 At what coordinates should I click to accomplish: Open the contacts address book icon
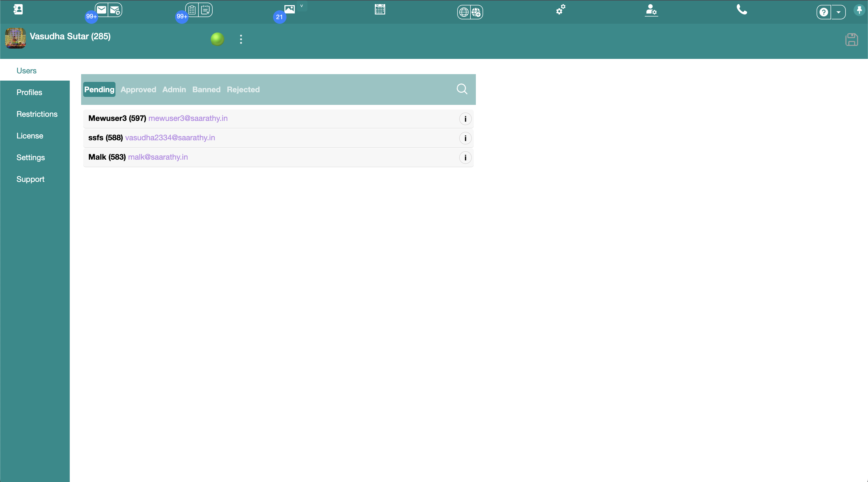pyautogui.click(x=18, y=10)
